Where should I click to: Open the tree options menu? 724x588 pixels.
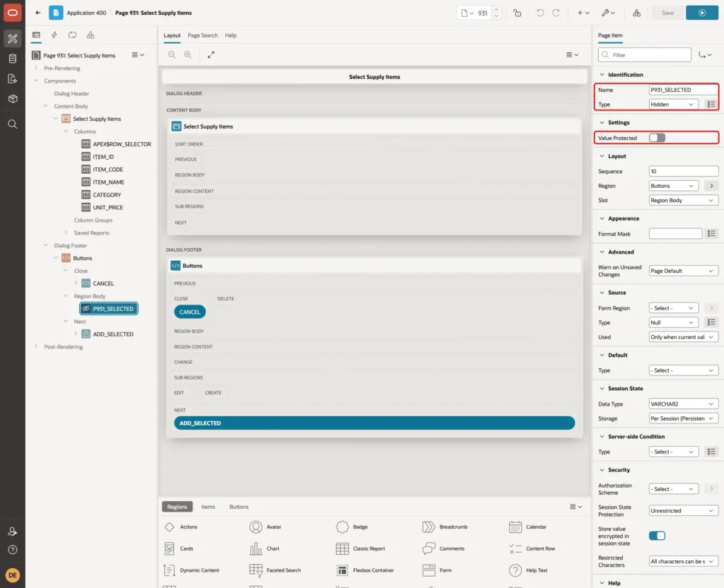click(138, 55)
